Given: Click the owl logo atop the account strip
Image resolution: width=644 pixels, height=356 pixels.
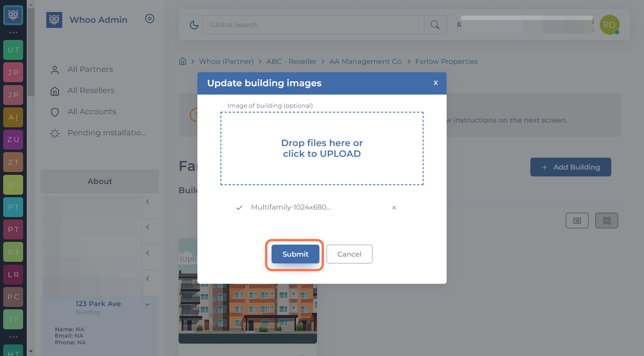Looking at the screenshot, I should click(x=13, y=15).
